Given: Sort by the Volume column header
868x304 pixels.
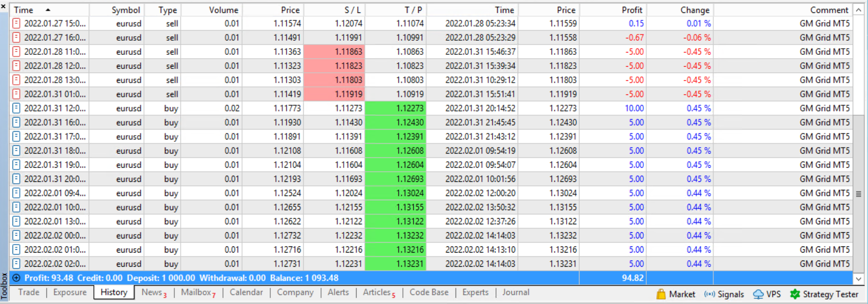Looking at the screenshot, I should [x=212, y=10].
